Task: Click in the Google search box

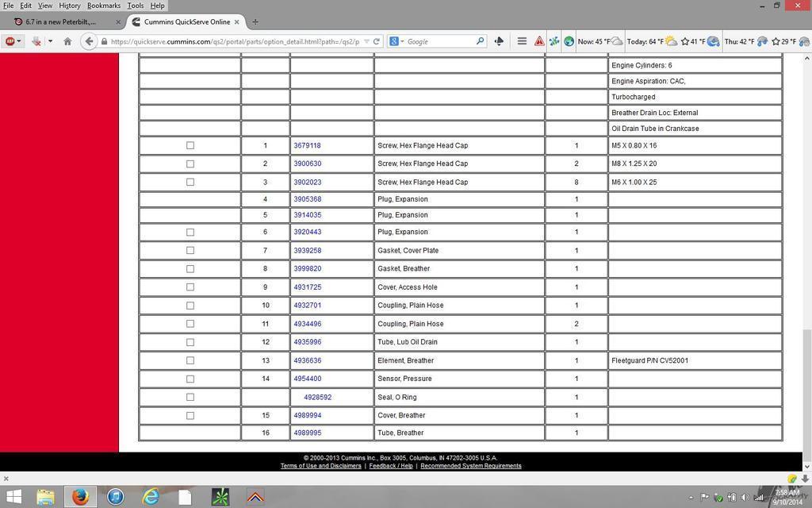Action: pyautogui.click(x=440, y=41)
